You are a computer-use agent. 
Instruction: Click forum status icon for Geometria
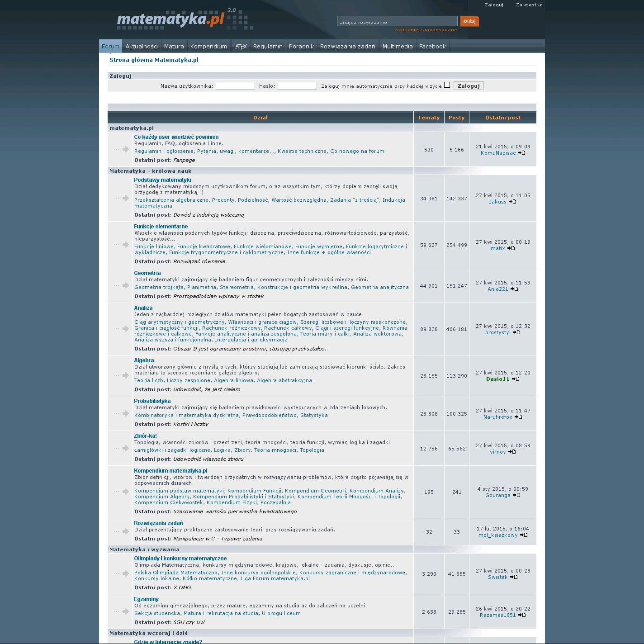pos(122,285)
